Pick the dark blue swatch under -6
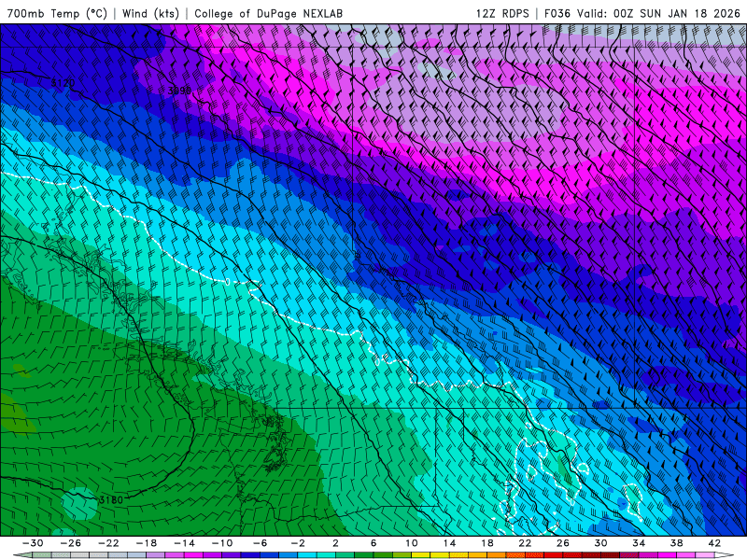Image resolution: width=747 pixels, height=560 pixels. [x=250, y=555]
